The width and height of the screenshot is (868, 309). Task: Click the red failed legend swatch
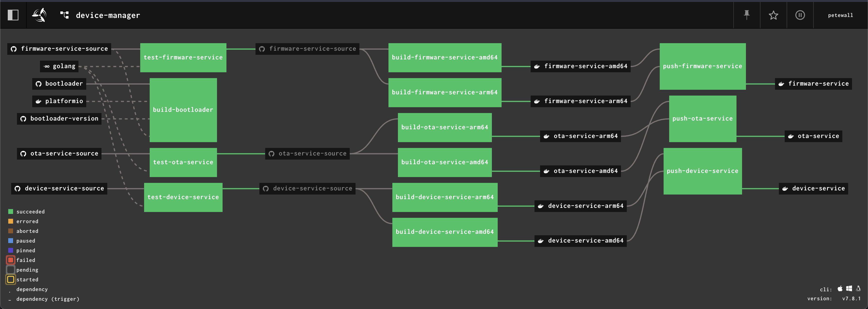tap(10, 260)
